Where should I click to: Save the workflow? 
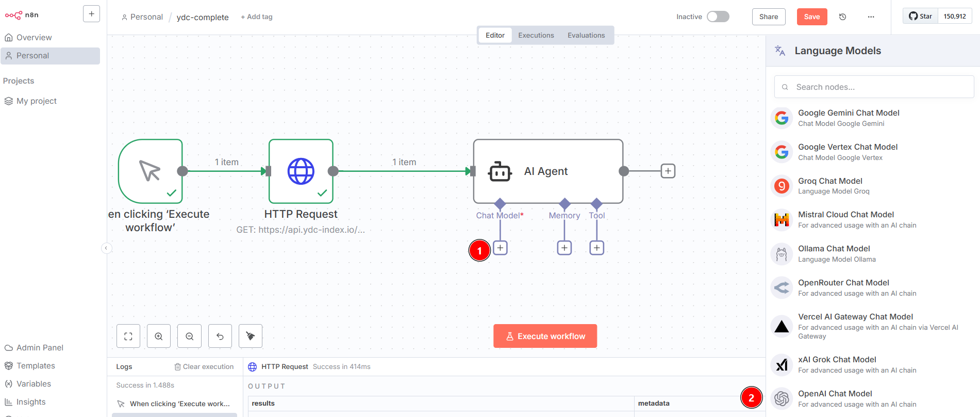tap(812, 17)
